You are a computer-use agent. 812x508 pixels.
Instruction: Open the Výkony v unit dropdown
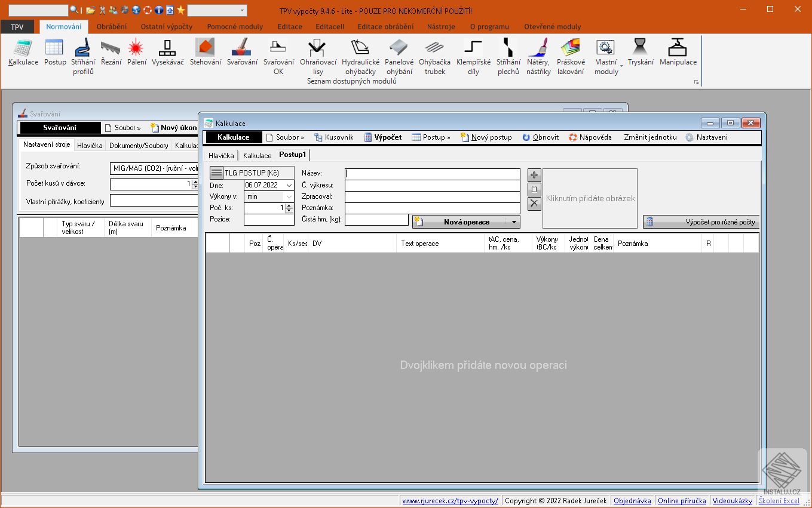click(x=290, y=196)
